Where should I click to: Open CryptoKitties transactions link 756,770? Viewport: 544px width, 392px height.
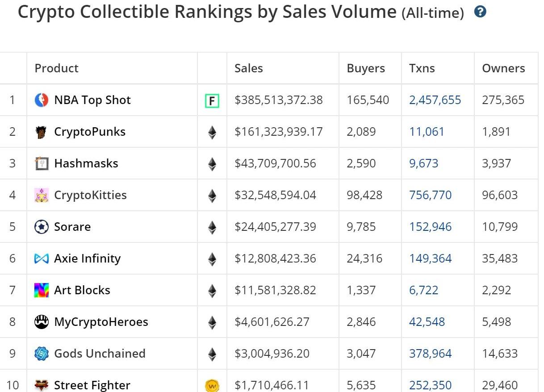click(430, 195)
